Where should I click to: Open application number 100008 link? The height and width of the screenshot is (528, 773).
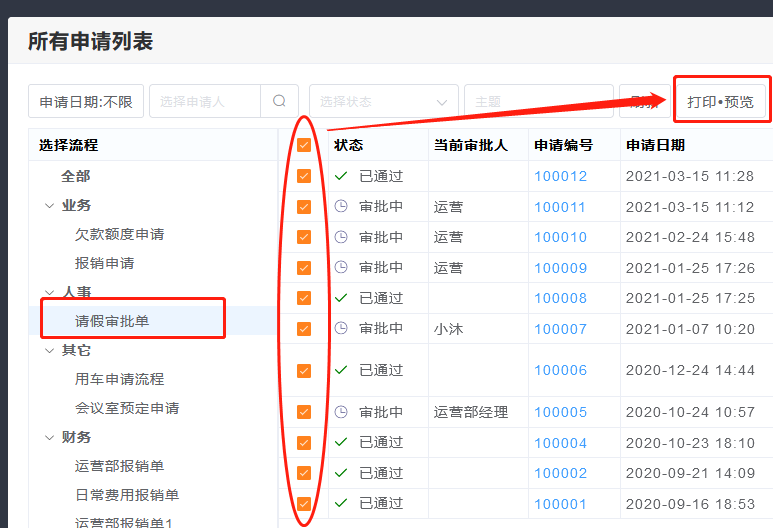[560, 298]
